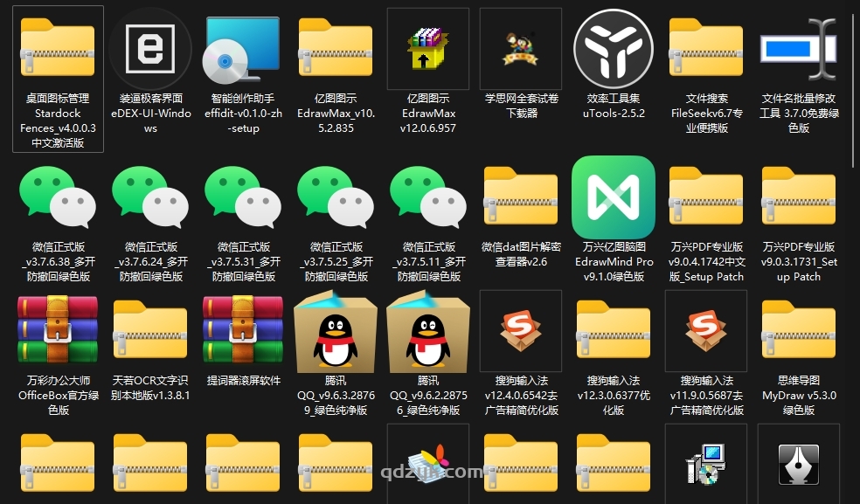Open the 思维导图 MyDraw v5.3.0 绿色版 folder
The image size is (860, 504).
[798, 333]
